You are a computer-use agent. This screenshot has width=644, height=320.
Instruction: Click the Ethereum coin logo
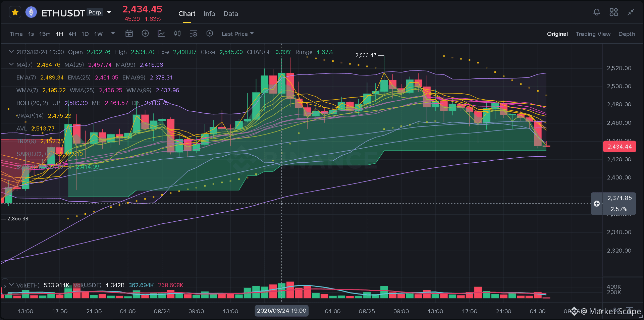[x=31, y=12]
